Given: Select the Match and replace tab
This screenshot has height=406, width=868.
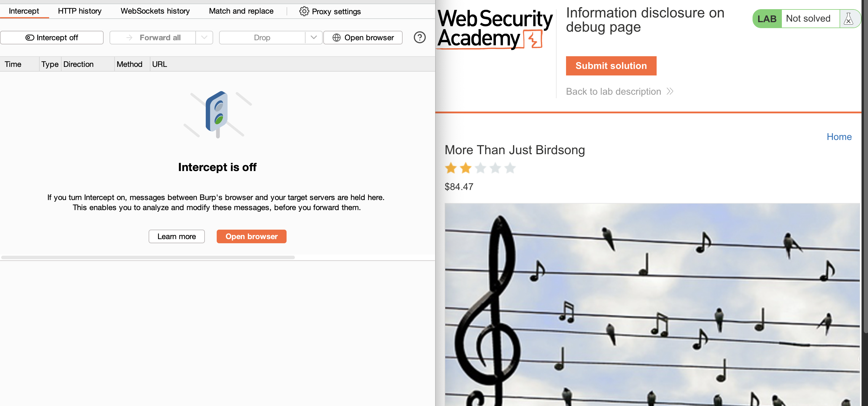Looking at the screenshot, I should (241, 11).
